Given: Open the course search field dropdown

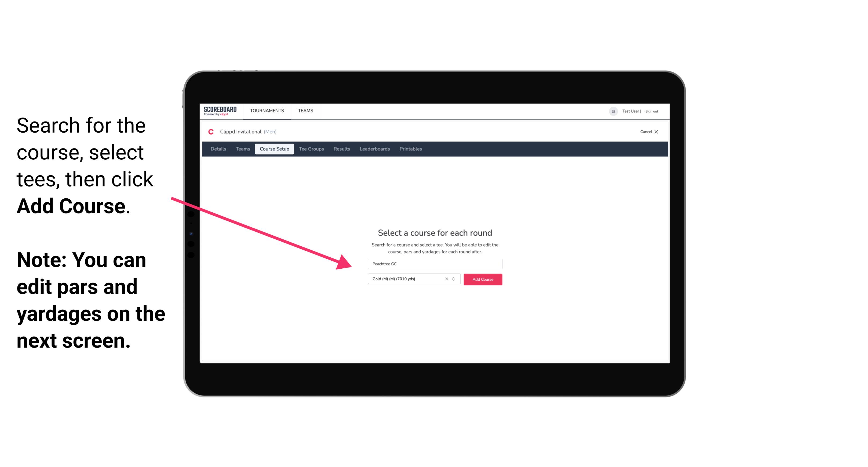Looking at the screenshot, I should click(x=434, y=263).
